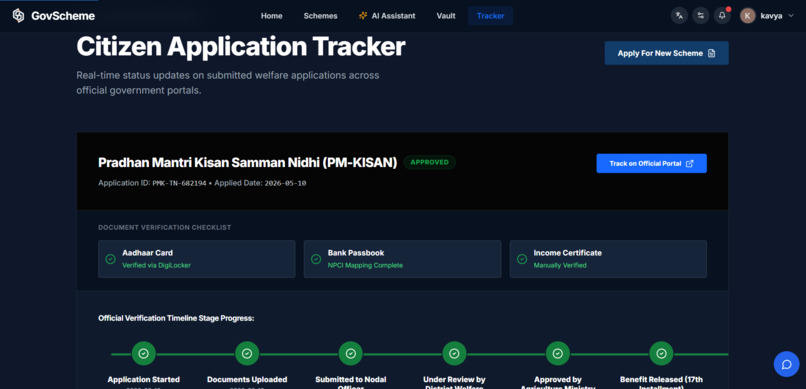Select the Aadhaar Card checklist card
The image size is (806, 389).
197,259
